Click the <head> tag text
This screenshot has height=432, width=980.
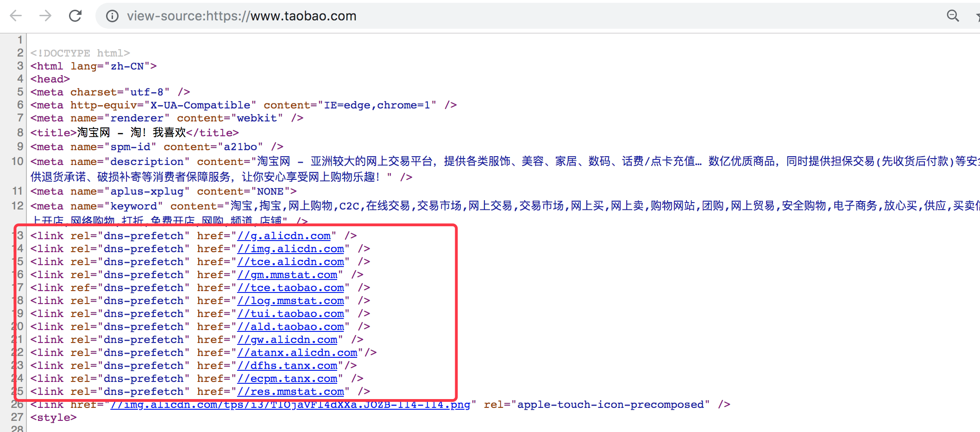pos(50,79)
